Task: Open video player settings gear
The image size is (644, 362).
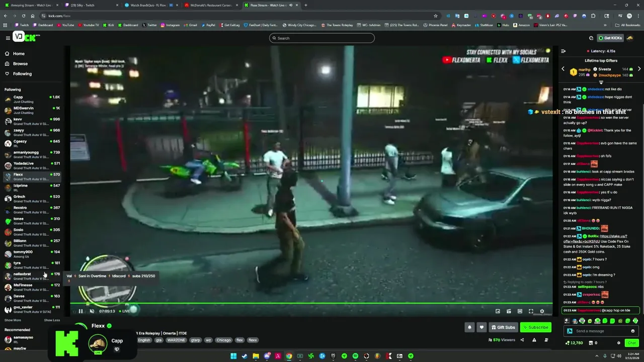Action: tap(542, 311)
